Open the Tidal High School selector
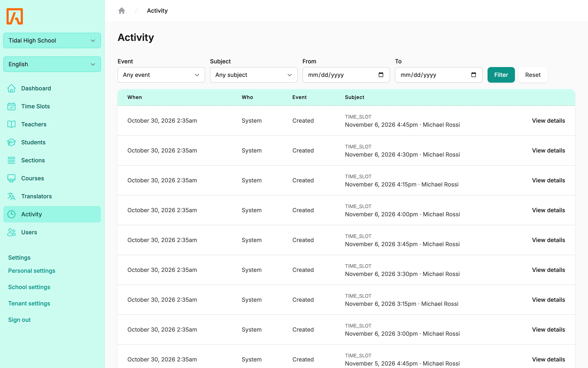The image size is (588, 368). [x=52, y=40]
